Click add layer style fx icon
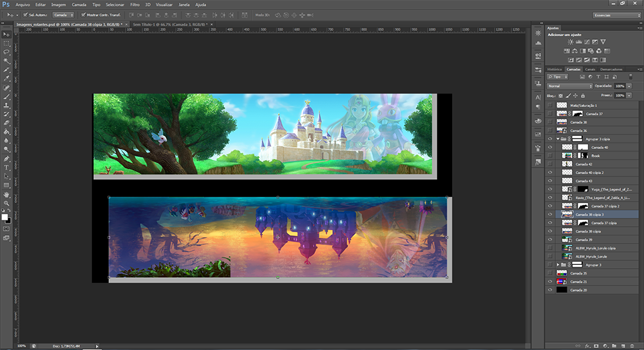 coord(587,346)
